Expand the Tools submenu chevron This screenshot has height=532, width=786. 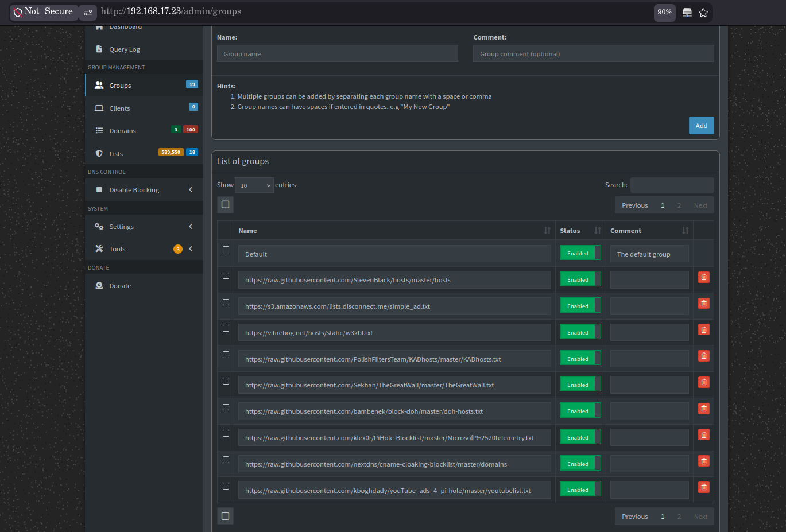coord(191,249)
